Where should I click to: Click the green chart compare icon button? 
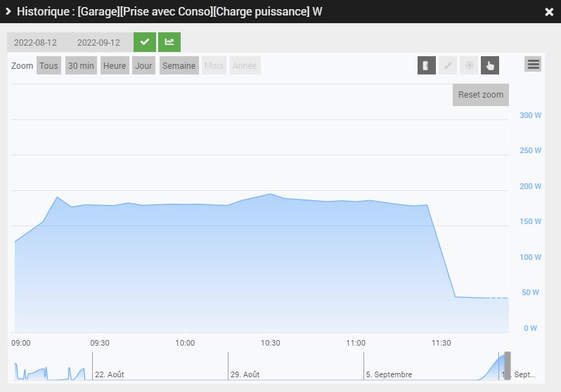pos(169,42)
